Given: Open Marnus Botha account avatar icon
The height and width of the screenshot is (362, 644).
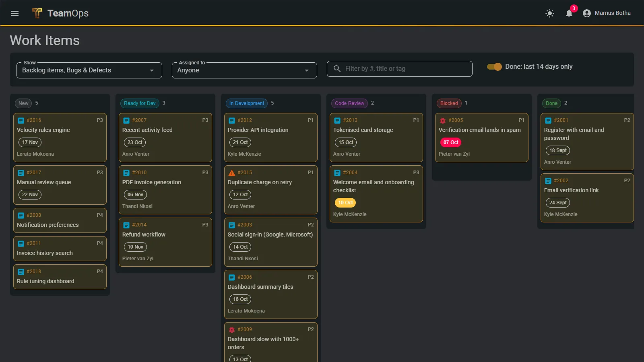Looking at the screenshot, I should pyautogui.click(x=587, y=13).
